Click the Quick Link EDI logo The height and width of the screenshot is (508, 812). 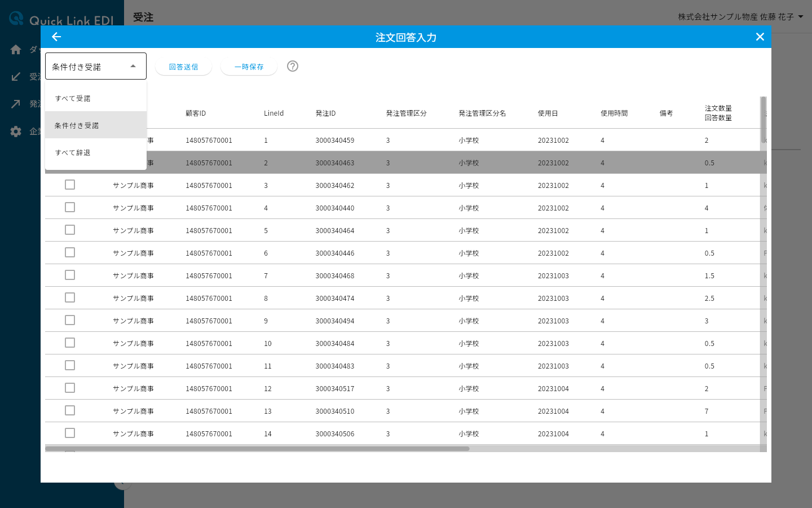tap(61, 20)
